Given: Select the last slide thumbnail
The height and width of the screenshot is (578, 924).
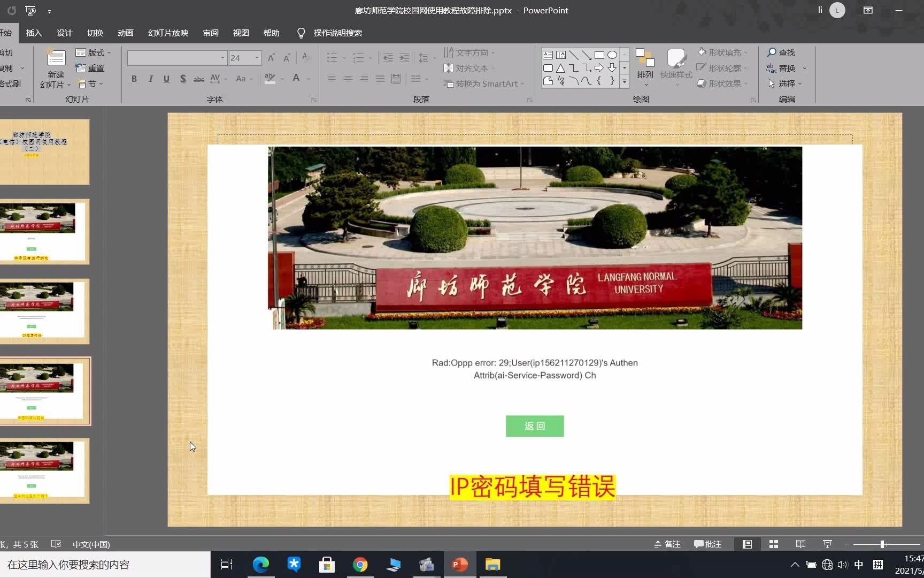Looking at the screenshot, I should 44,471.
